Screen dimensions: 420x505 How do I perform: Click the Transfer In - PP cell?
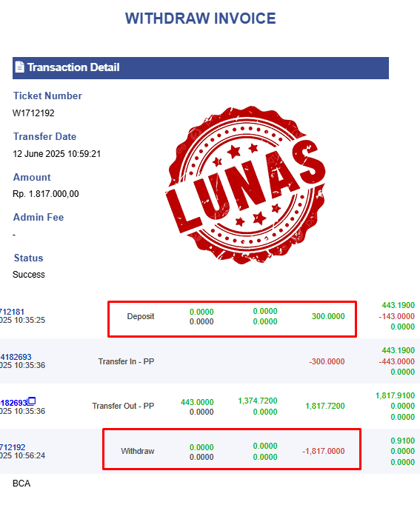pyautogui.click(x=126, y=361)
